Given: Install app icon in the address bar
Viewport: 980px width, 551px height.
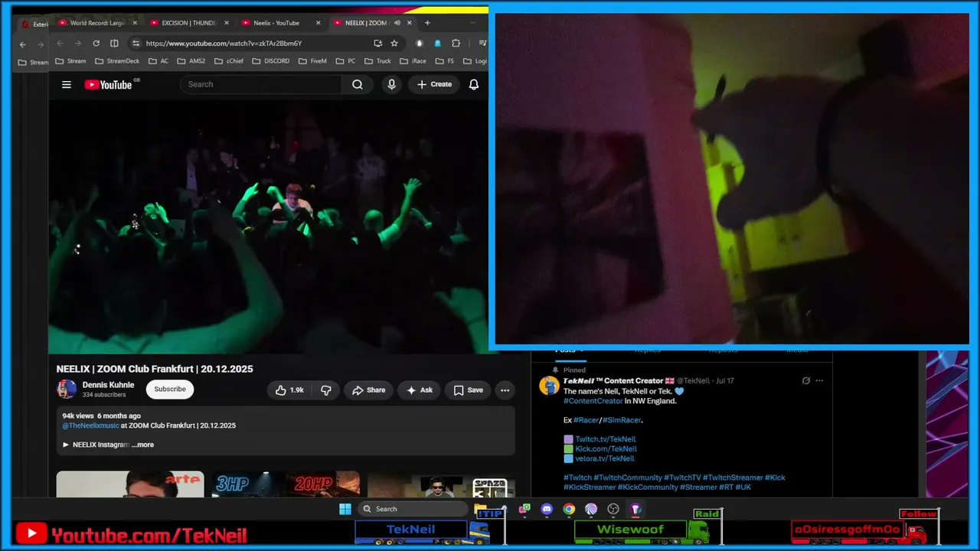Looking at the screenshot, I should click(377, 44).
